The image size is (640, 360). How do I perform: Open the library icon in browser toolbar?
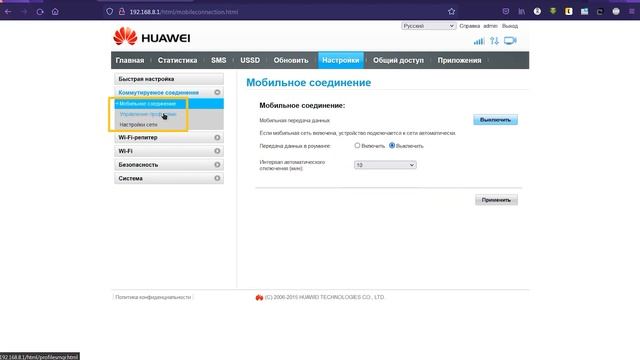click(x=522, y=11)
